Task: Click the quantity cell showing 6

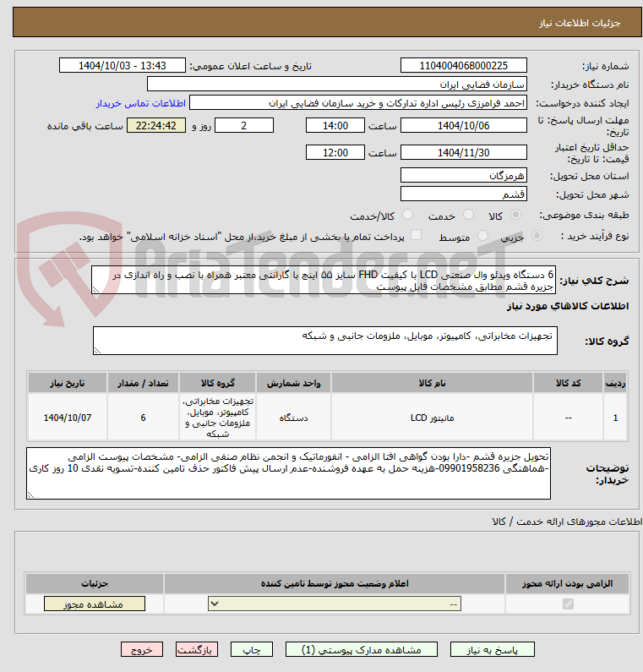Action: [143, 417]
